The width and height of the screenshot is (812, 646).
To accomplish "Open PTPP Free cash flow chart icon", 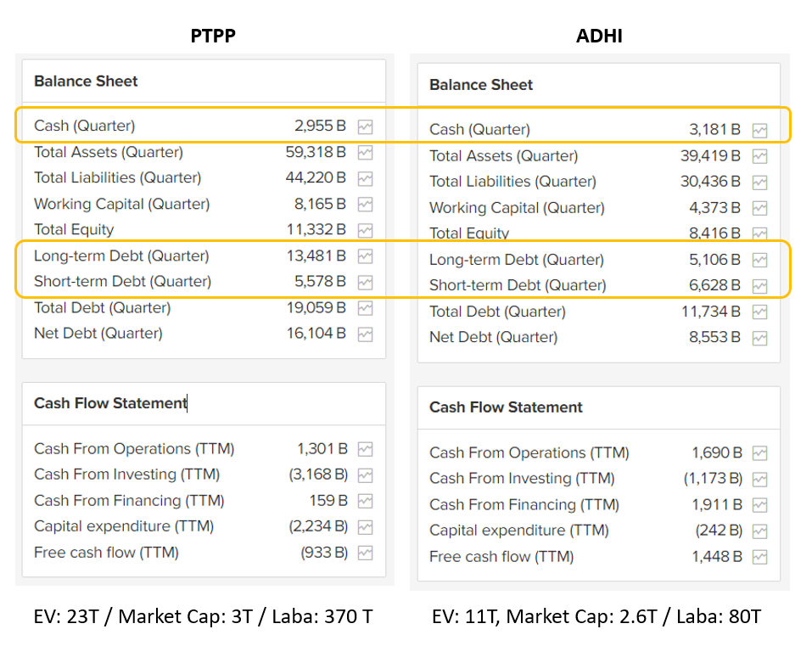I will click(x=365, y=553).
